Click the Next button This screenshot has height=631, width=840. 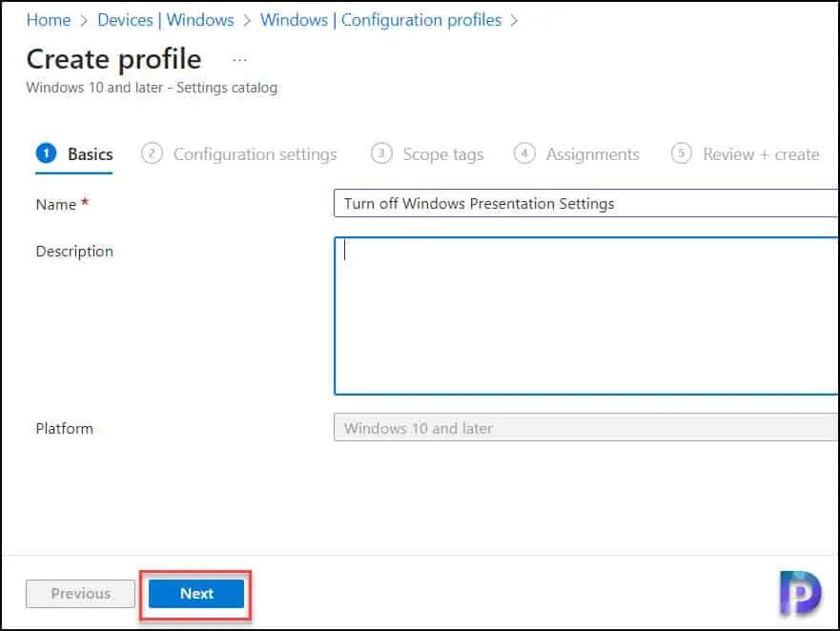pos(196,594)
